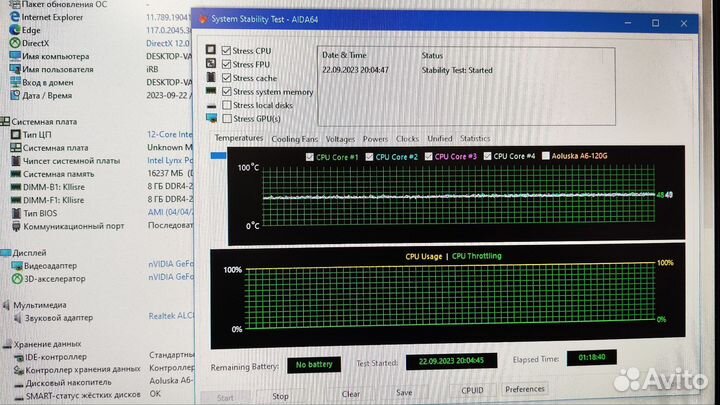Switch to the Unified tab
The image size is (720, 405).
click(x=439, y=138)
